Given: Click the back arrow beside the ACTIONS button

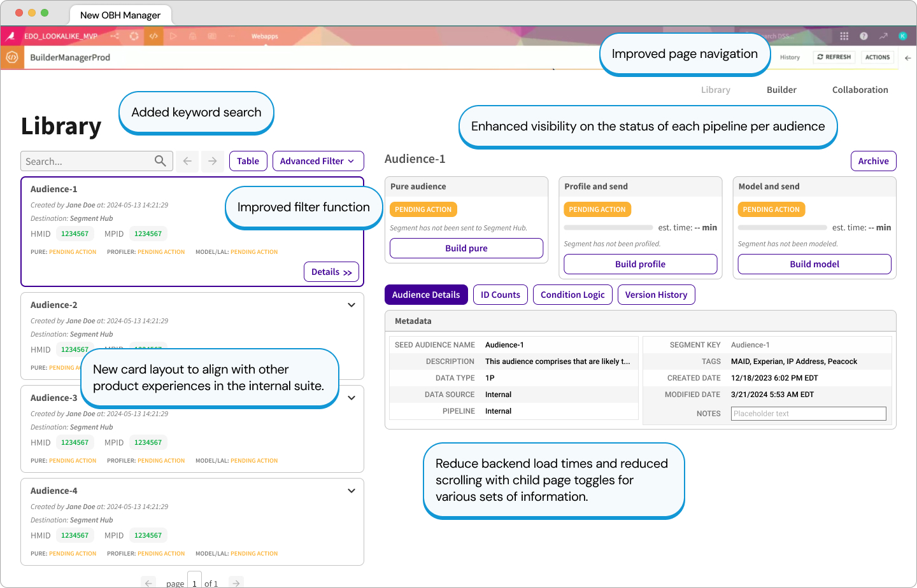Looking at the screenshot, I should 908,57.
